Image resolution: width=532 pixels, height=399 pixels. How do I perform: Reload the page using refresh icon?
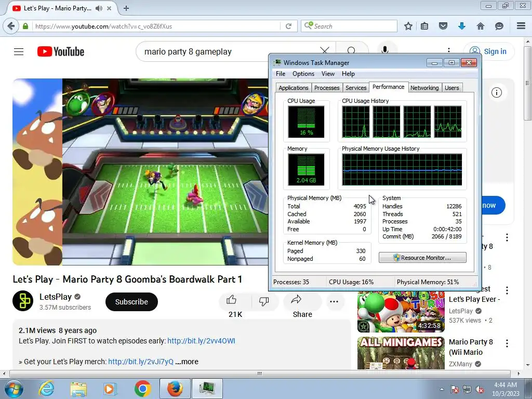288,26
